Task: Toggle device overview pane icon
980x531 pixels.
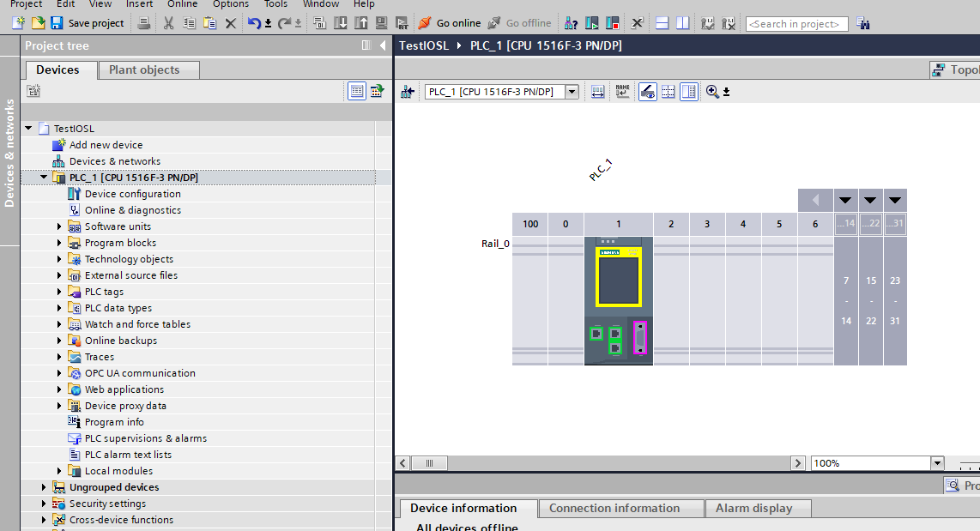Action: [689, 92]
